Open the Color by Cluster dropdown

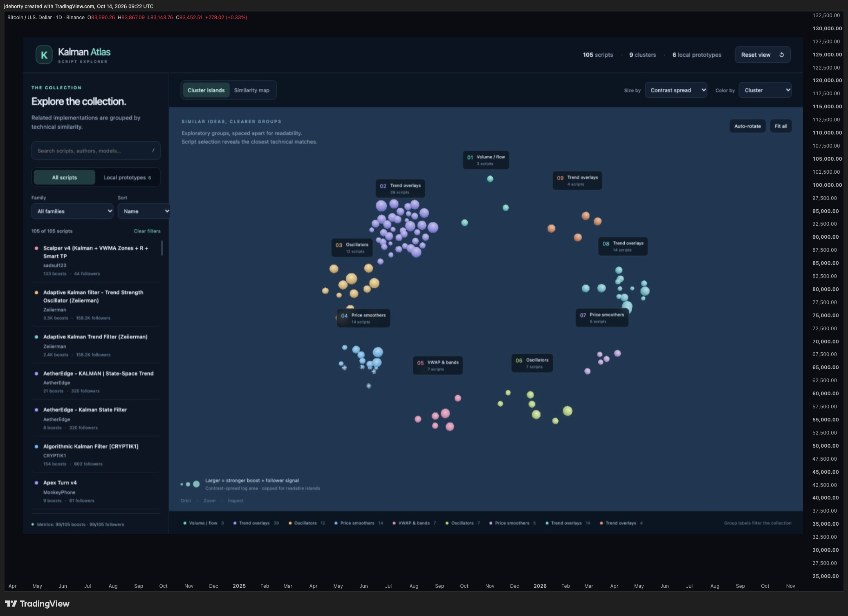click(x=765, y=90)
